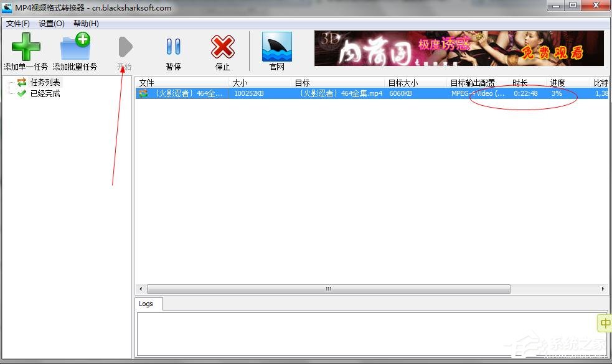Click the file icon of the 火影忍者 task row
This screenshot has width=612, height=364.
point(144,93)
